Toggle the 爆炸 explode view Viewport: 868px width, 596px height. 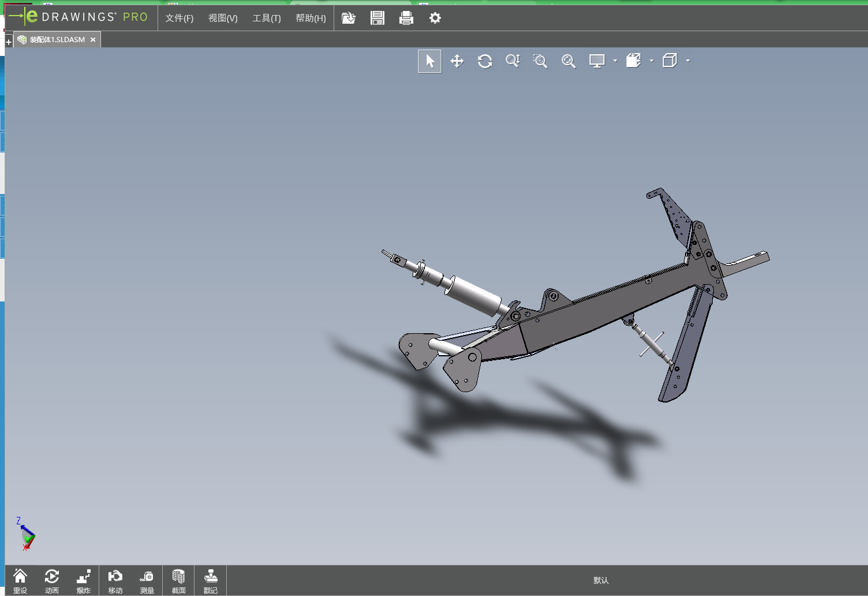tap(84, 580)
